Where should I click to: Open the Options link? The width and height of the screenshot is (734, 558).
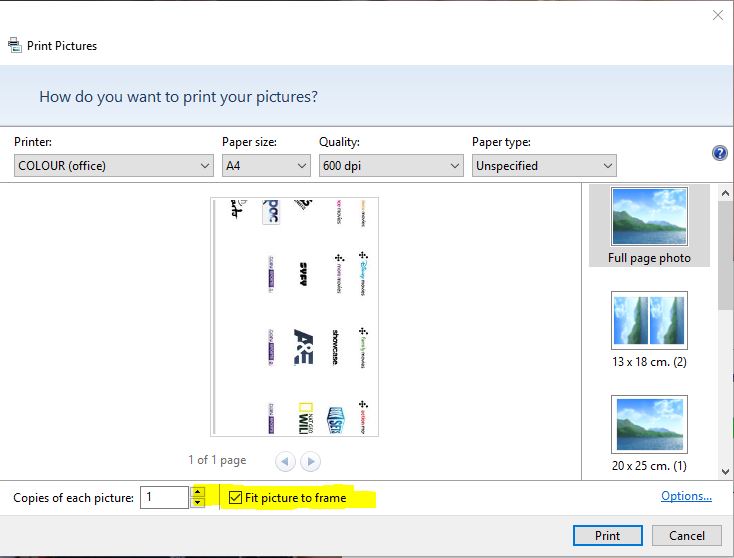(686, 496)
